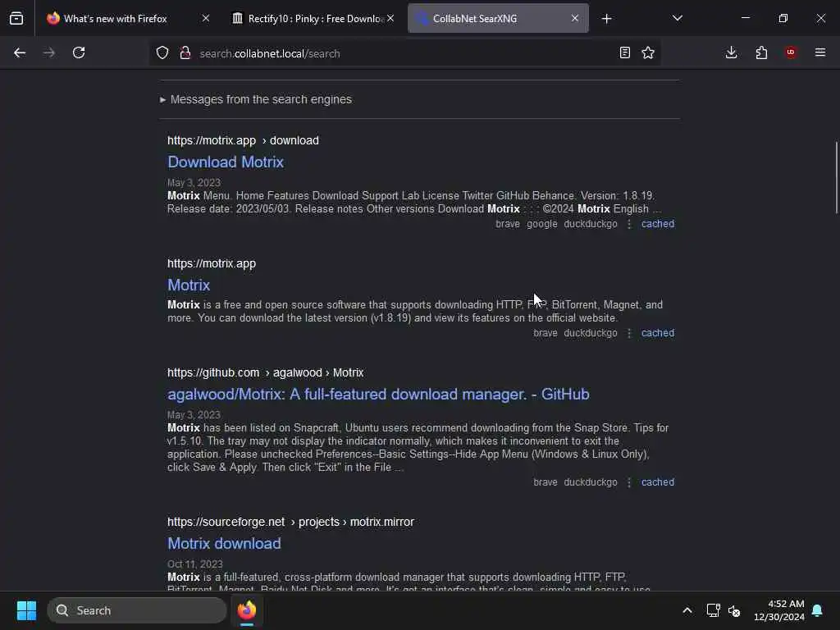Open a new browser tab

point(606,19)
